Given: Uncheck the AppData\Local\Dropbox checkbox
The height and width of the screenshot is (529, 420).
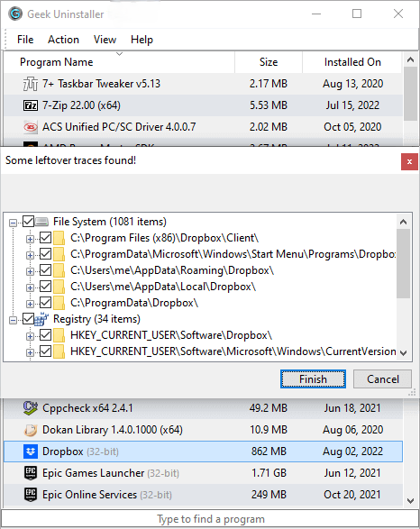Looking at the screenshot, I should tap(46, 287).
